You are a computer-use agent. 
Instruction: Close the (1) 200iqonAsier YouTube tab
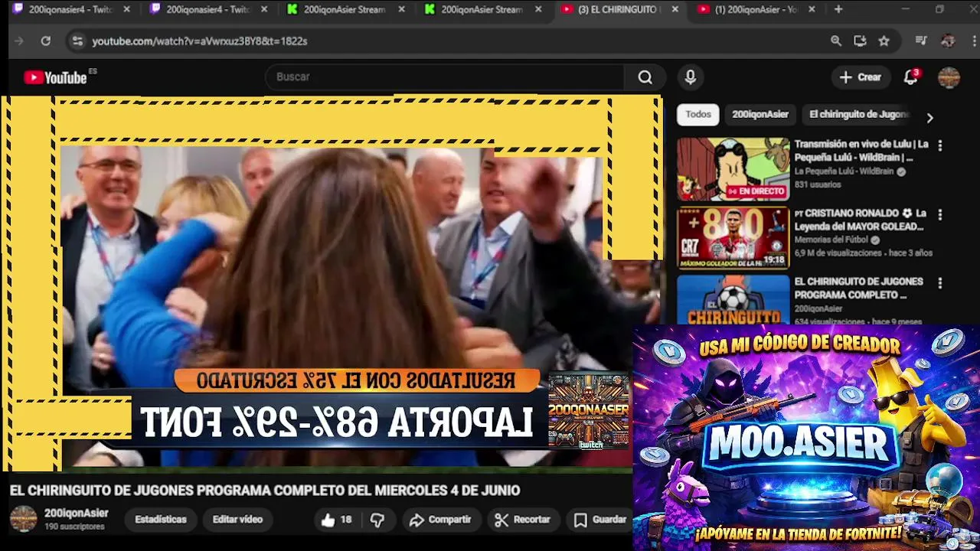pyautogui.click(x=812, y=9)
